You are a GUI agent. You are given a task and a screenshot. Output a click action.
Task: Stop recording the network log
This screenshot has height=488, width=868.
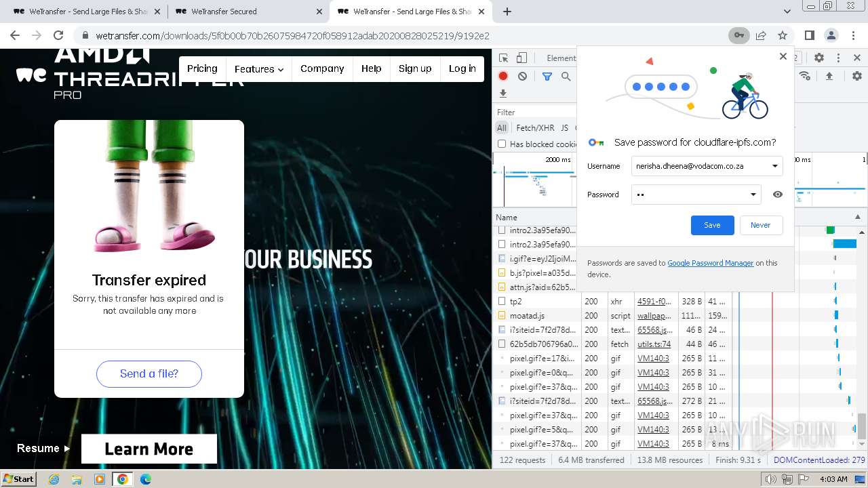(503, 77)
